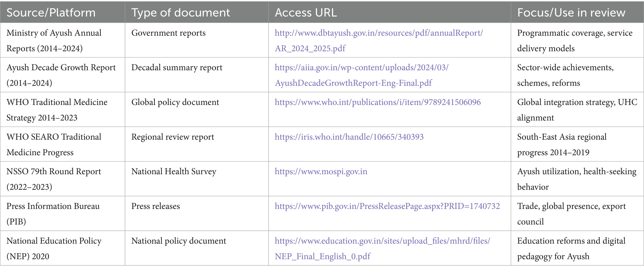Open the education.gov.in NEP PDF link

point(382,241)
